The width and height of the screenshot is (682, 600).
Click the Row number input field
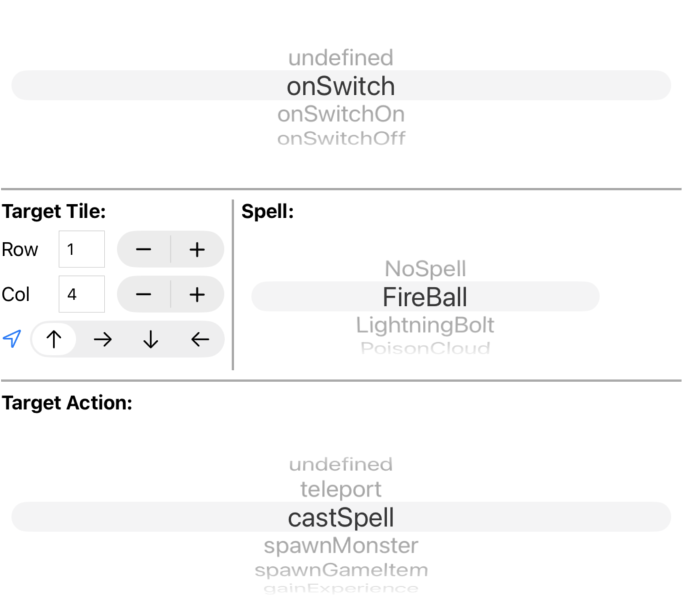point(81,249)
